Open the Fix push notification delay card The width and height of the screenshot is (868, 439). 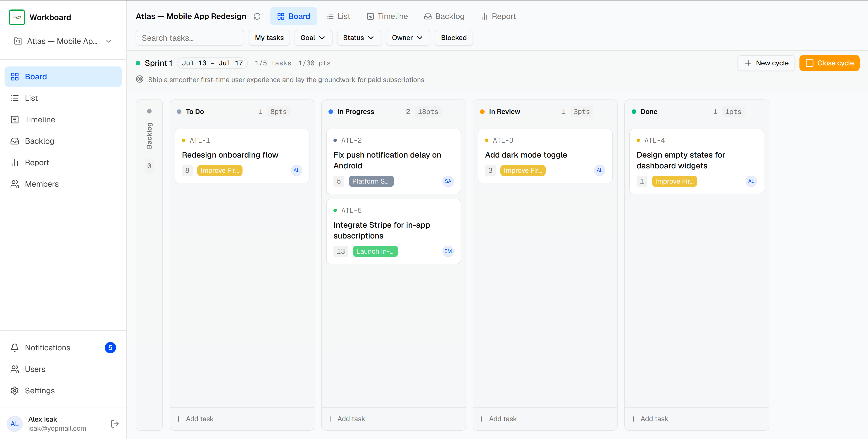[394, 161]
